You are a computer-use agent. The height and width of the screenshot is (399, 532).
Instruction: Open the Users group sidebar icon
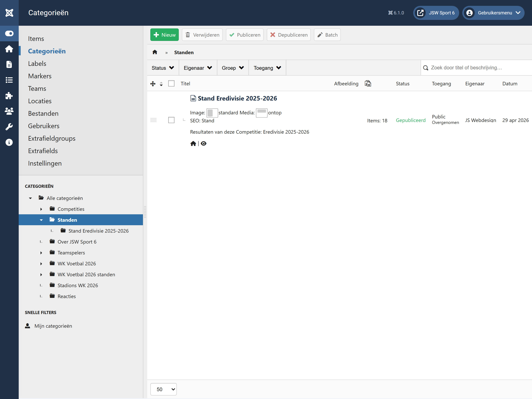pyautogui.click(x=9, y=111)
